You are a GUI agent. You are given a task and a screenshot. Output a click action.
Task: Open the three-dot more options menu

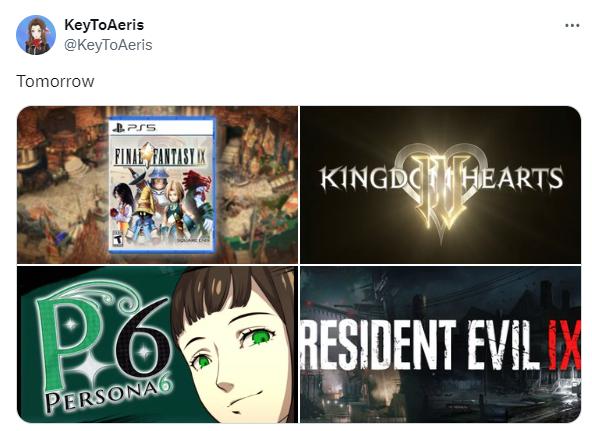[x=572, y=26]
